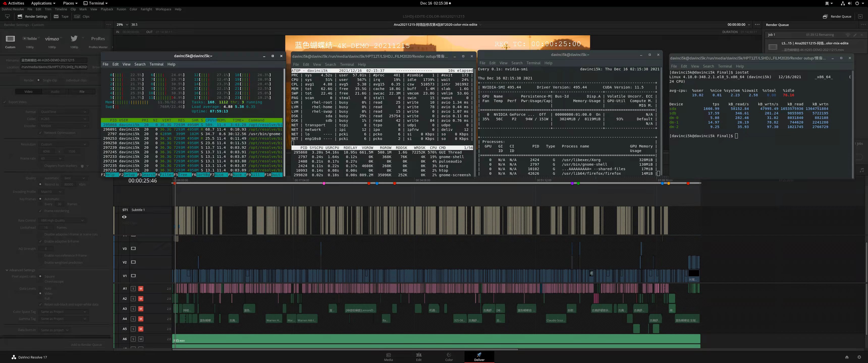Toggle Subtitle 1 track visibility eye
This screenshot has width=868, height=363.
(x=124, y=217)
